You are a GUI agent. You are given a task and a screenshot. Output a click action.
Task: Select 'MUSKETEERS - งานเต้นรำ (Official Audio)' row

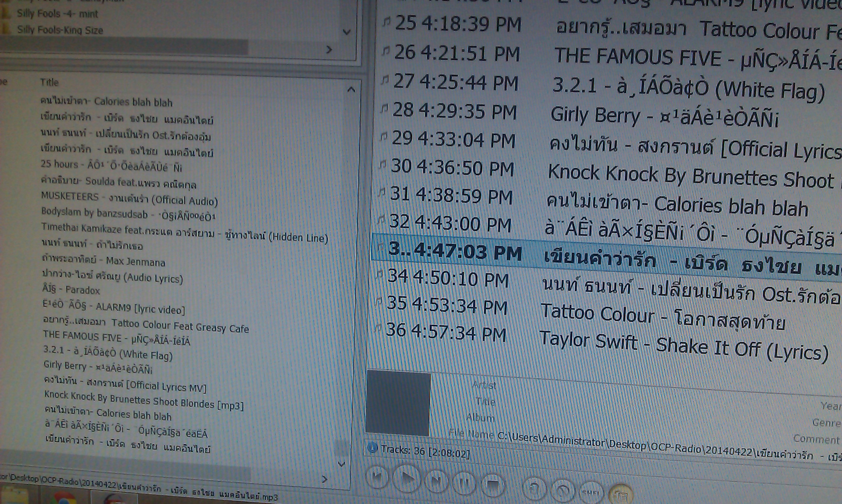click(129, 199)
